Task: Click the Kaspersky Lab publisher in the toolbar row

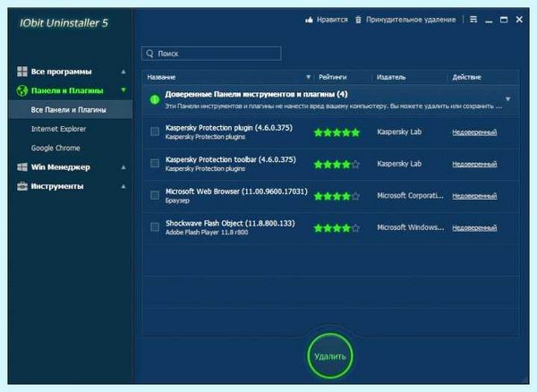Action: click(x=399, y=164)
